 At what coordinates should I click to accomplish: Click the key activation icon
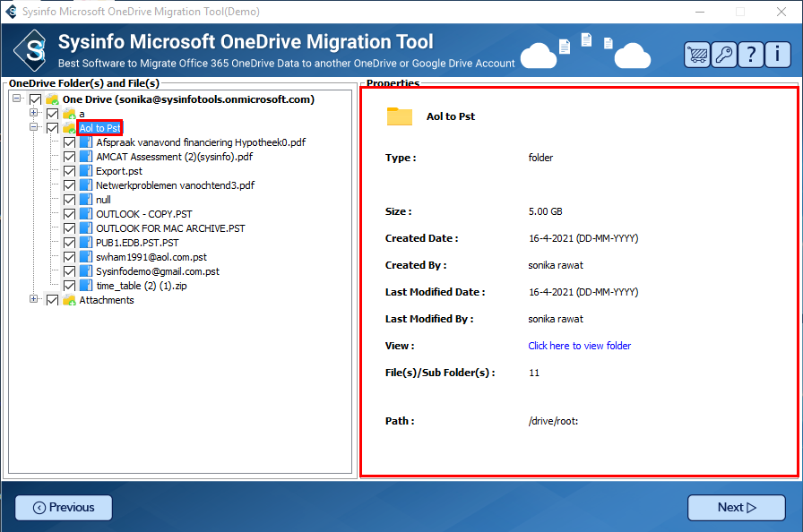click(x=724, y=54)
